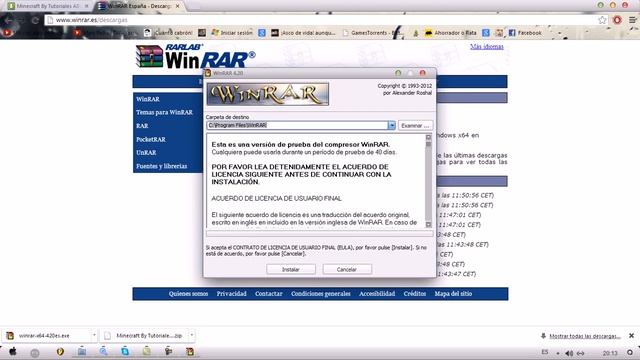This screenshot has width=640, height=360.
Task: Click the Skype icon in taskbar
Action: point(125,351)
